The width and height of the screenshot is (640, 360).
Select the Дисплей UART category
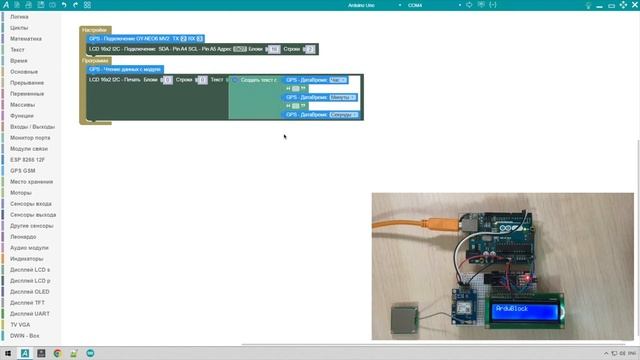click(x=29, y=314)
